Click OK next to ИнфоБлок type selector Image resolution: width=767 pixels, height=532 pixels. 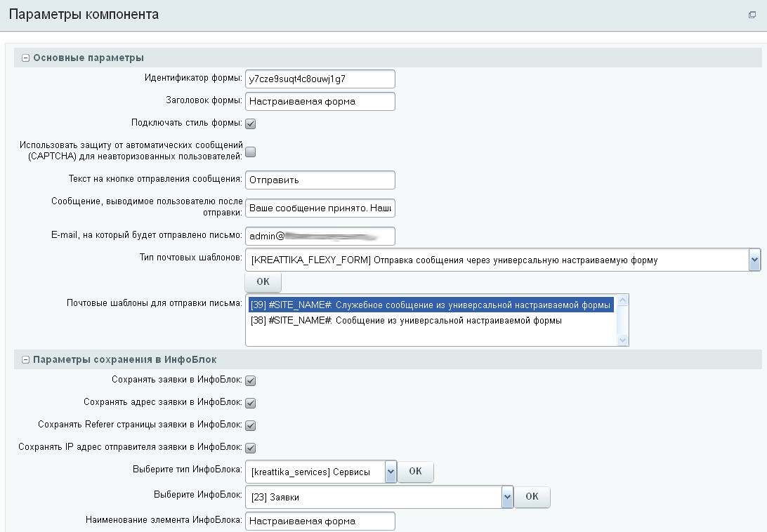coord(416,472)
